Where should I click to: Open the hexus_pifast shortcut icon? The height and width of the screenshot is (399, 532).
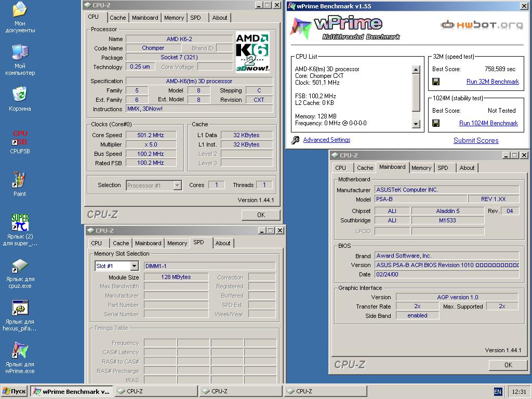pos(20,308)
